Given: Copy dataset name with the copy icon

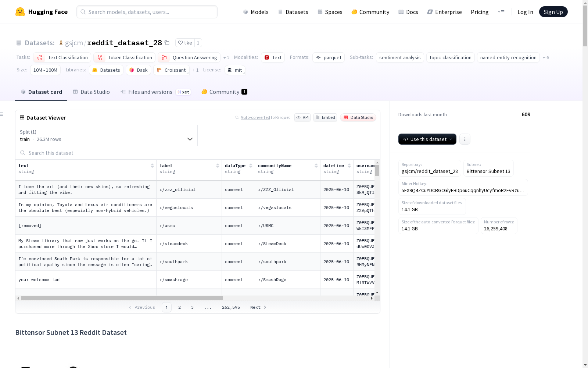Looking at the screenshot, I should tap(167, 43).
